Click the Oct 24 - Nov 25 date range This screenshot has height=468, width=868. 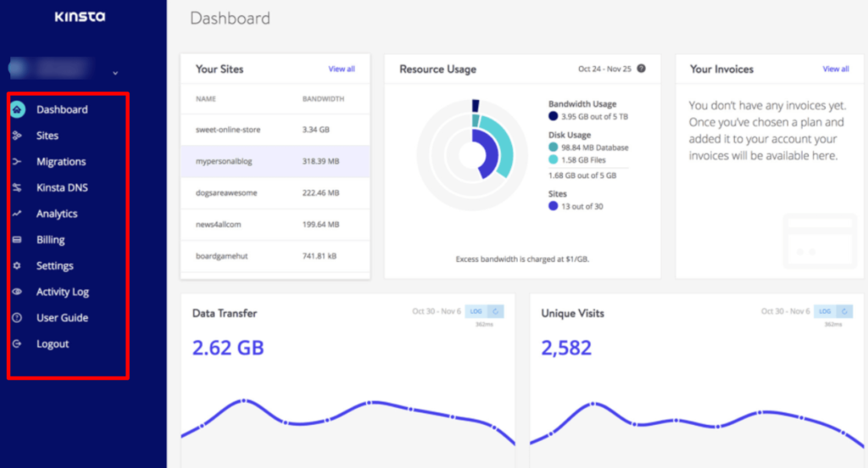pyautogui.click(x=604, y=70)
